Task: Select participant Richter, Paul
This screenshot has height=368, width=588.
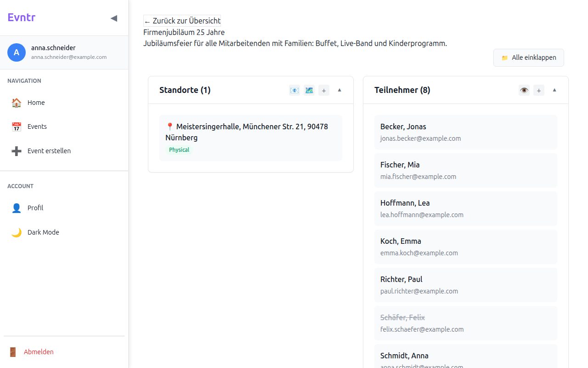Action: (466, 285)
